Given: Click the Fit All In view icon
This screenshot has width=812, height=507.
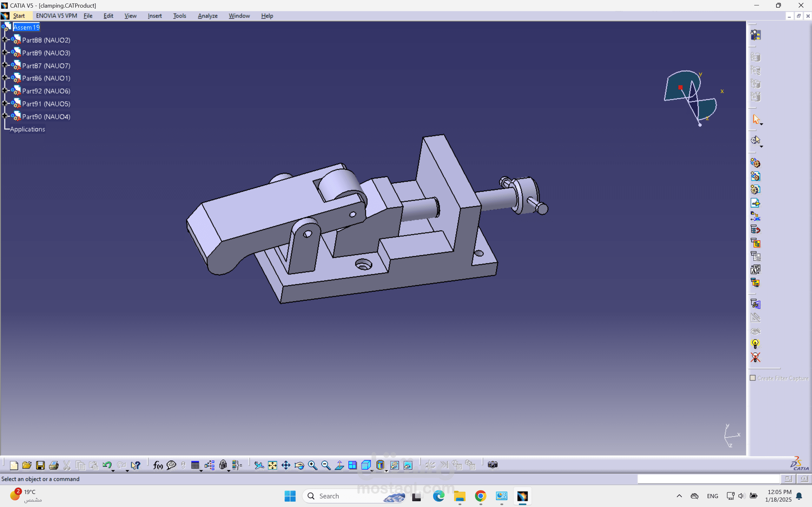Looking at the screenshot, I should [272, 465].
